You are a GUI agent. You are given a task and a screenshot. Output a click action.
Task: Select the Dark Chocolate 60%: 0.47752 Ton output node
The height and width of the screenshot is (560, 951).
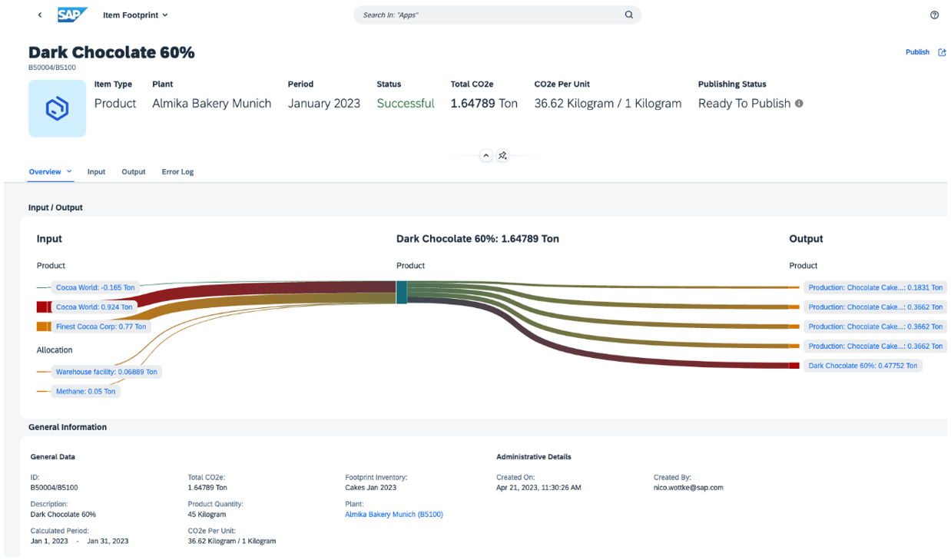click(x=862, y=365)
